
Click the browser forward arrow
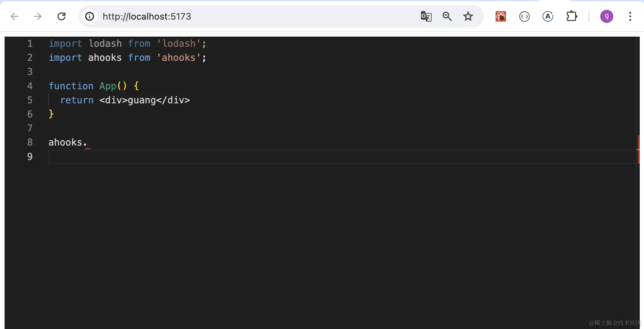point(38,16)
